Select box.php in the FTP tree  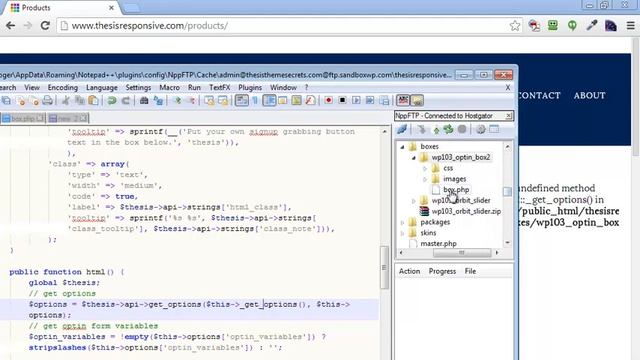tap(456, 190)
